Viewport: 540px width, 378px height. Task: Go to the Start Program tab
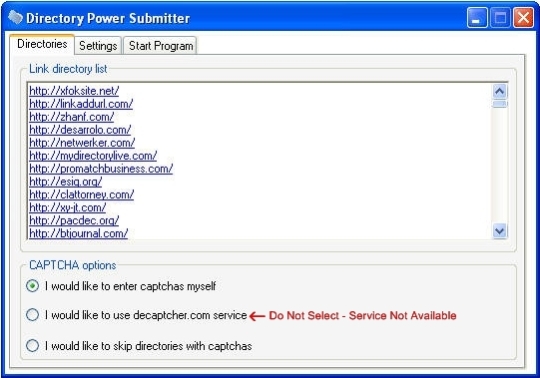[x=160, y=45]
